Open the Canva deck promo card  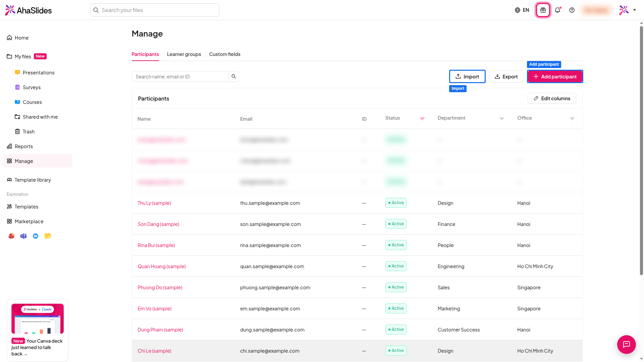pyautogui.click(x=38, y=330)
